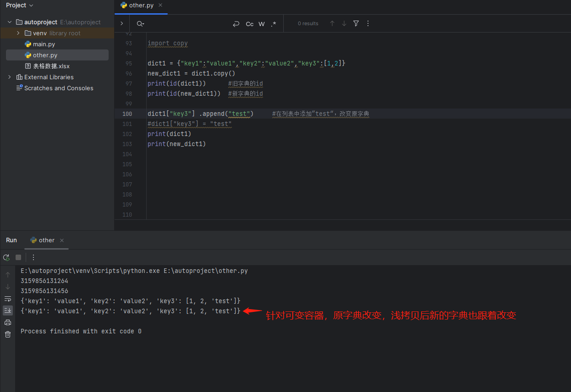Open the Project view dropdown
This screenshot has width=571, height=392.
click(x=20, y=5)
